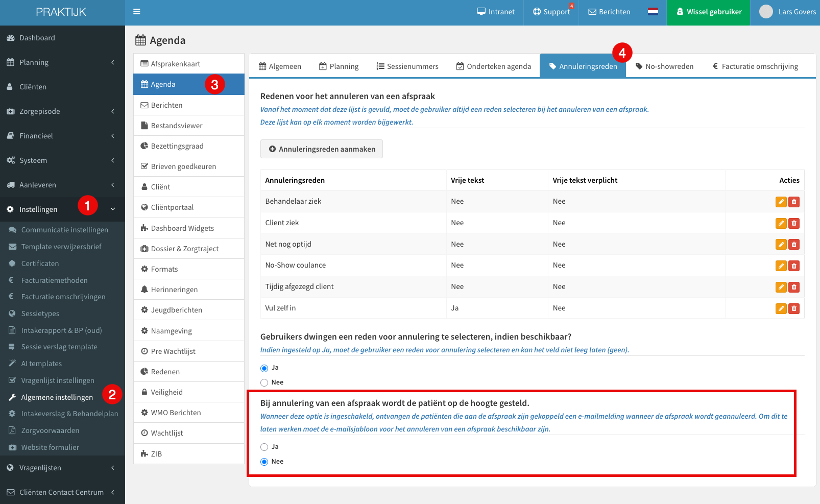Open Communicatie instellingen sidebar link
Image resolution: width=820 pixels, height=504 pixels.
[62, 230]
